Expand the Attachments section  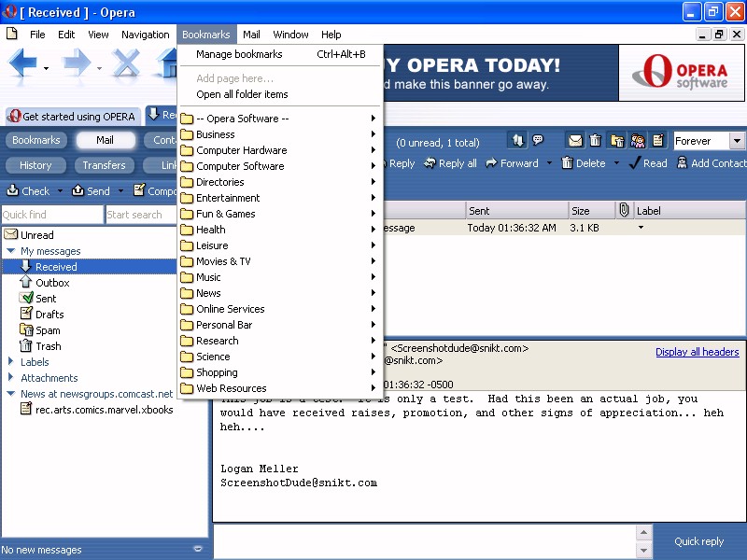point(11,378)
